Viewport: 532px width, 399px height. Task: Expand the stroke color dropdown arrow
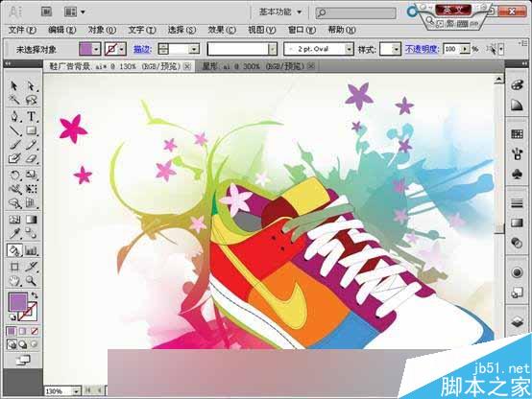122,50
